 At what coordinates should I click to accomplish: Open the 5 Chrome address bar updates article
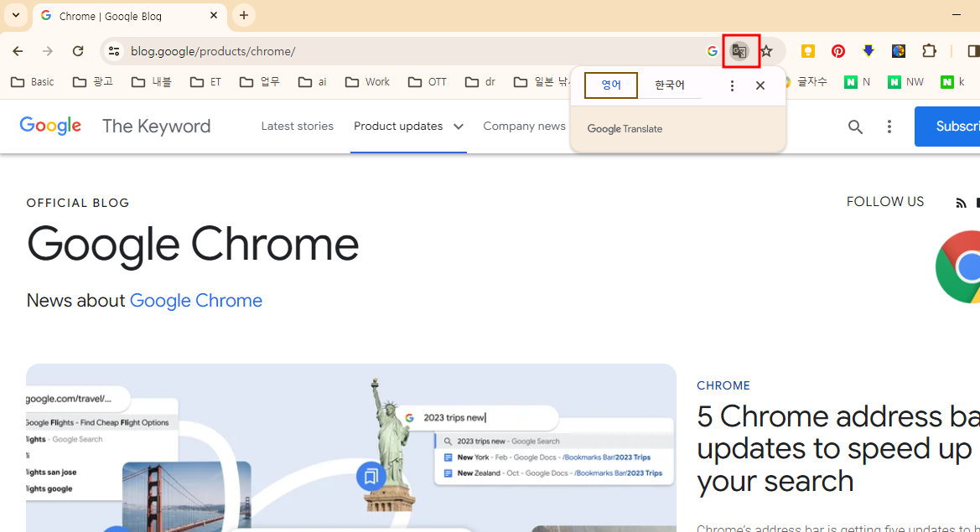click(838, 449)
